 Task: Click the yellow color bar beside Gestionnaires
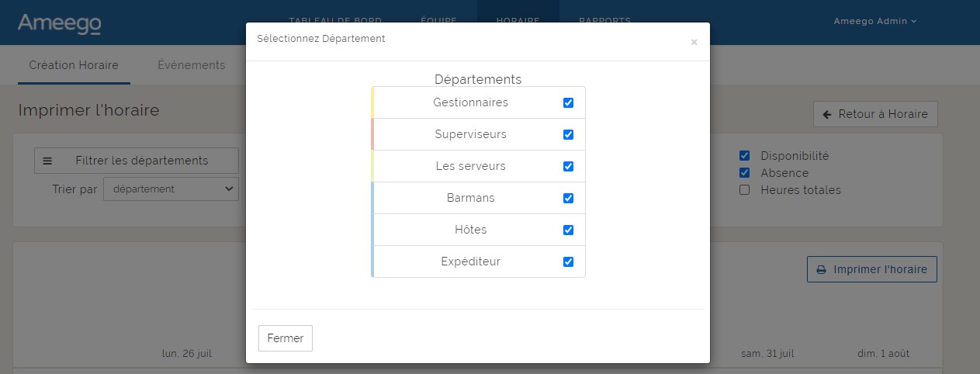(373, 102)
